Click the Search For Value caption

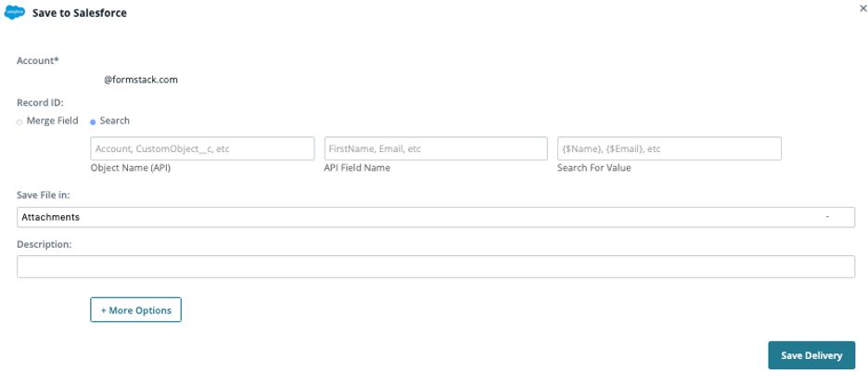coord(594,168)
